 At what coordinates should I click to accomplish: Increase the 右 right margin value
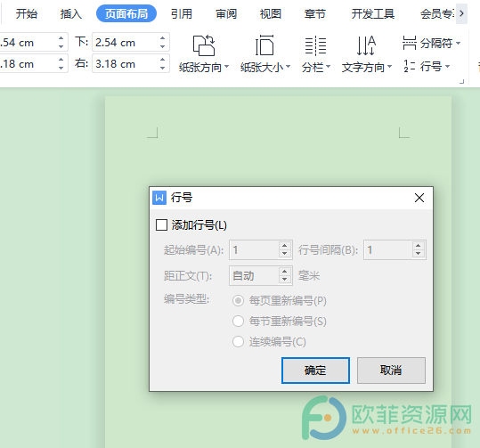163,60
